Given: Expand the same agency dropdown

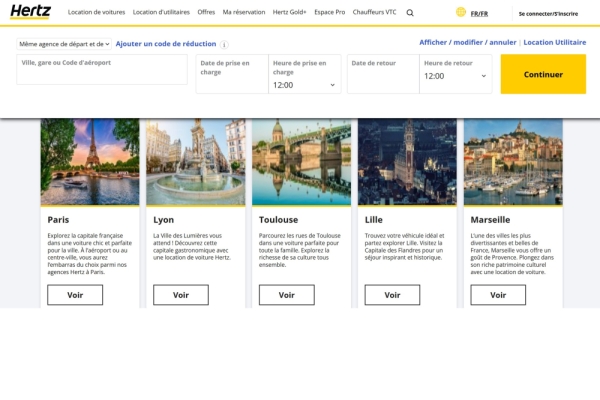Looking at the screenshot, I should point(64,44).
